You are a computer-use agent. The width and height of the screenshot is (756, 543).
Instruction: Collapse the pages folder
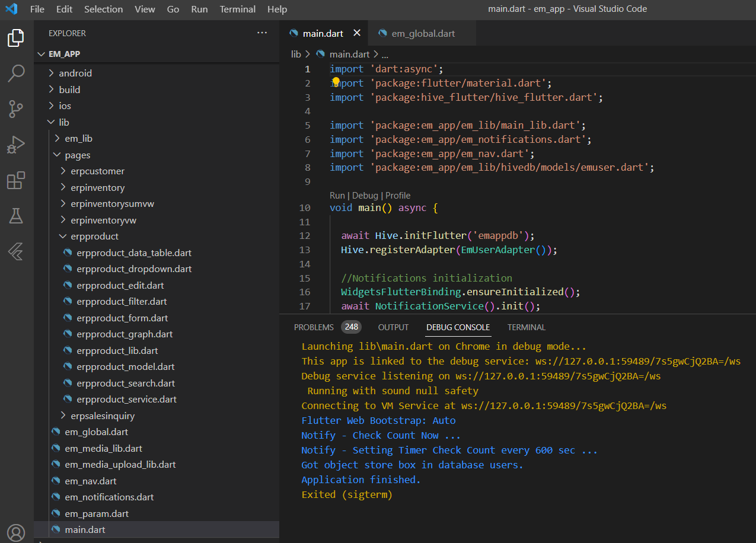[58, 155]
